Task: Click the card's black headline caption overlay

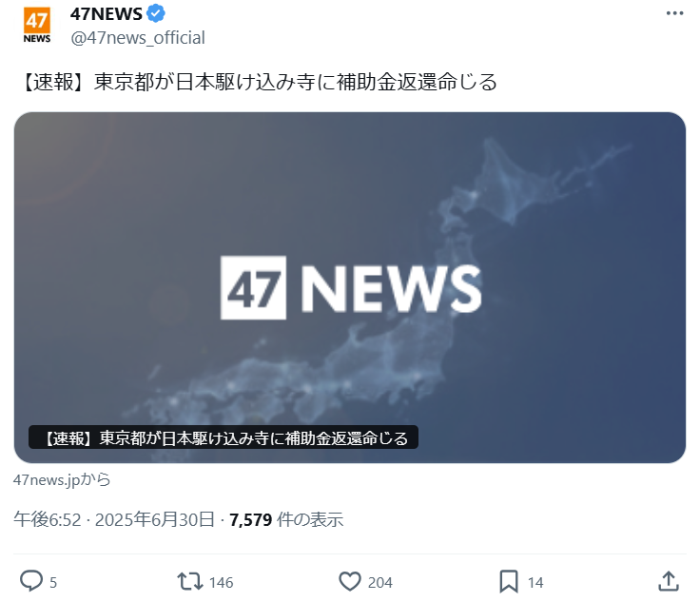Action: click(224, 437)
